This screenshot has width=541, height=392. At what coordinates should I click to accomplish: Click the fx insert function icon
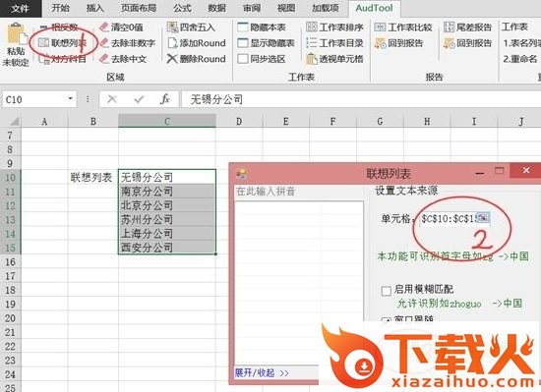165,99
